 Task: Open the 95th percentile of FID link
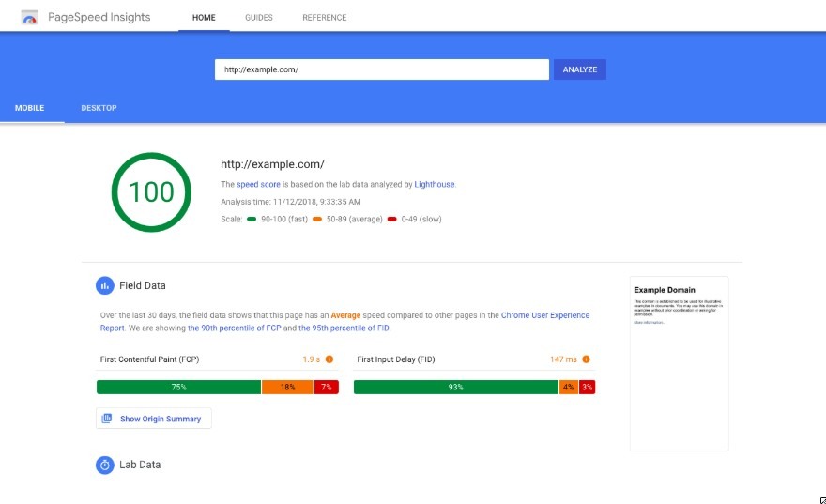point(344,328)
